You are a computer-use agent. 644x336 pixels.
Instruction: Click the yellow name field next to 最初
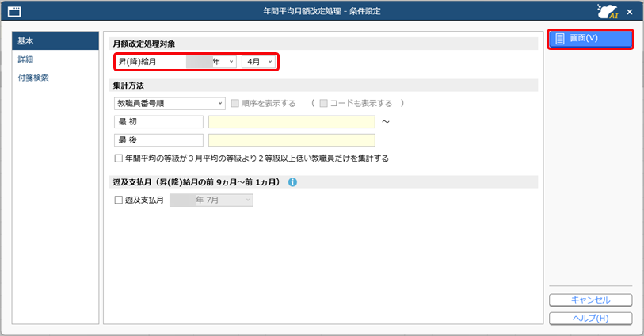click(x=292, y=121)
